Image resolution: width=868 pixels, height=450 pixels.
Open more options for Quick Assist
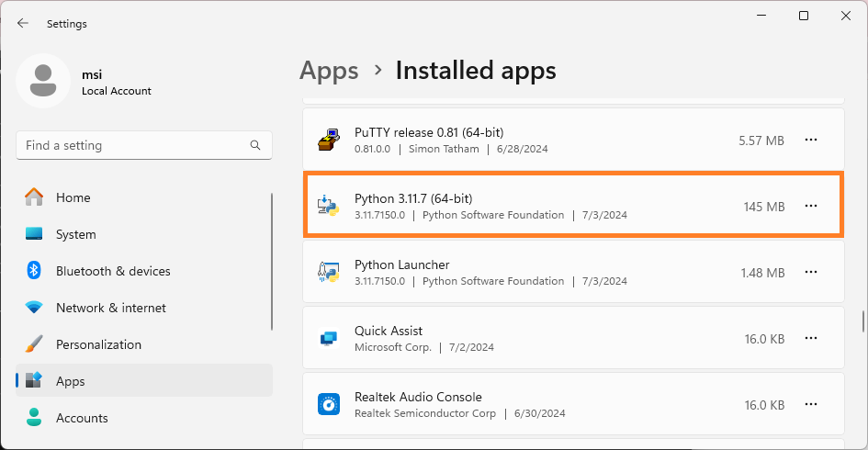click(810, 339)
